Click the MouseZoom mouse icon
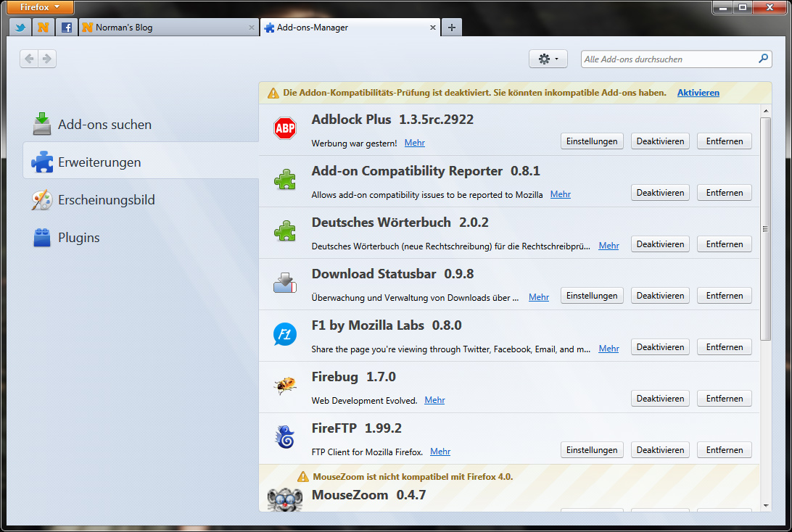Viewport: 792px width, 532px height. point(285,499)
